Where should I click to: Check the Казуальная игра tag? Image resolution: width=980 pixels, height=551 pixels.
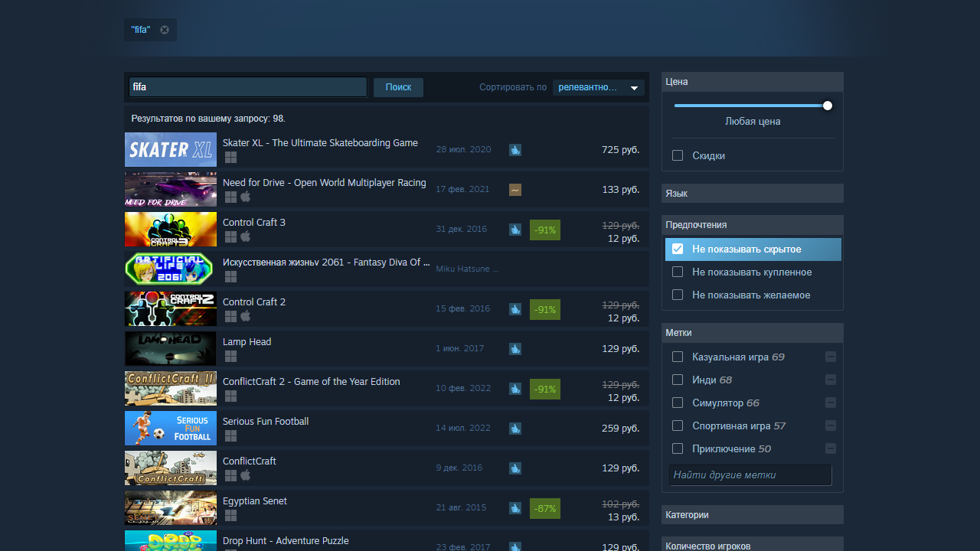[678, 357]
